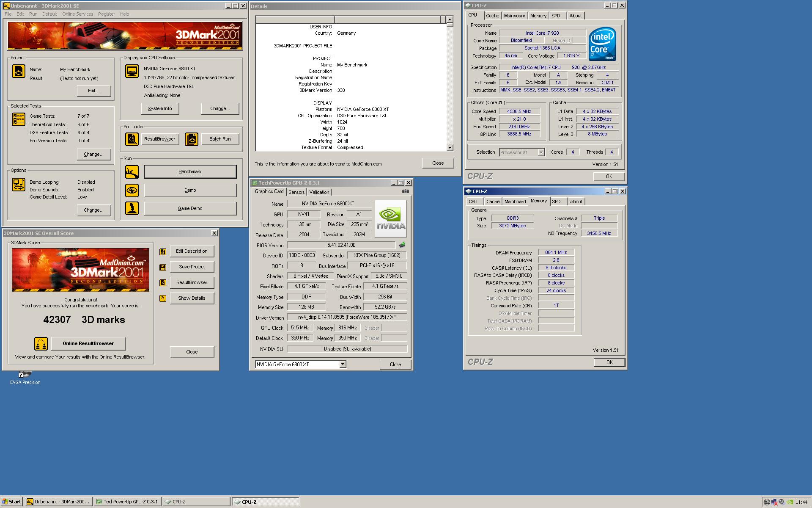Open the Help menu in 3DMark2001

[x=125, y=14]
